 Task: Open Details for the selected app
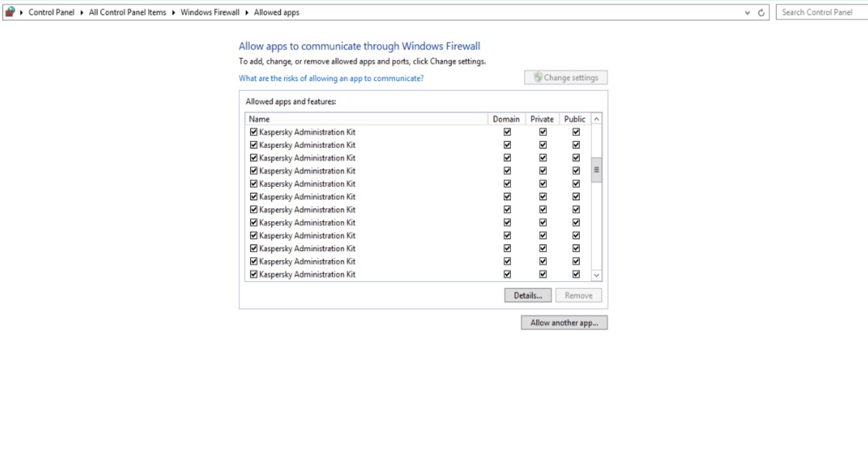point(528,295)
